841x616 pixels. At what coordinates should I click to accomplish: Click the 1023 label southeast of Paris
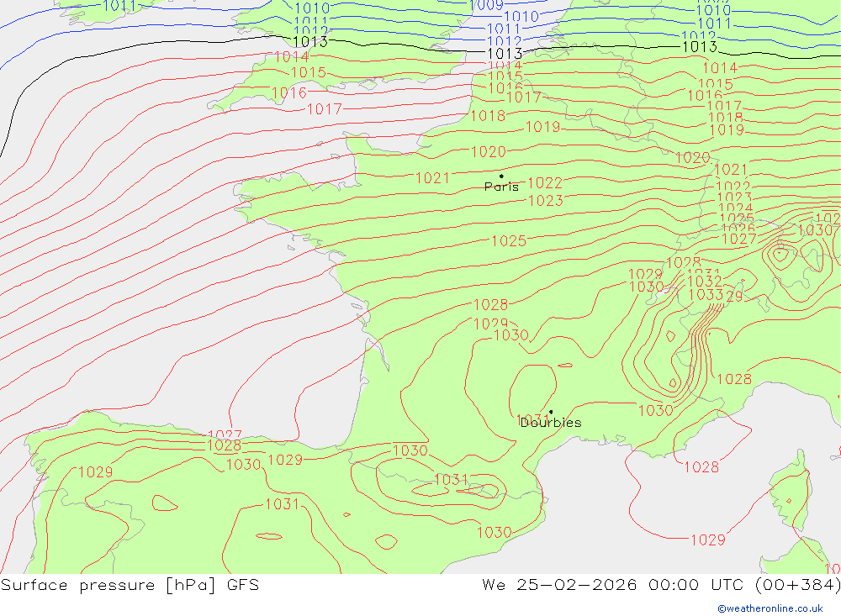tap(546, 201)
